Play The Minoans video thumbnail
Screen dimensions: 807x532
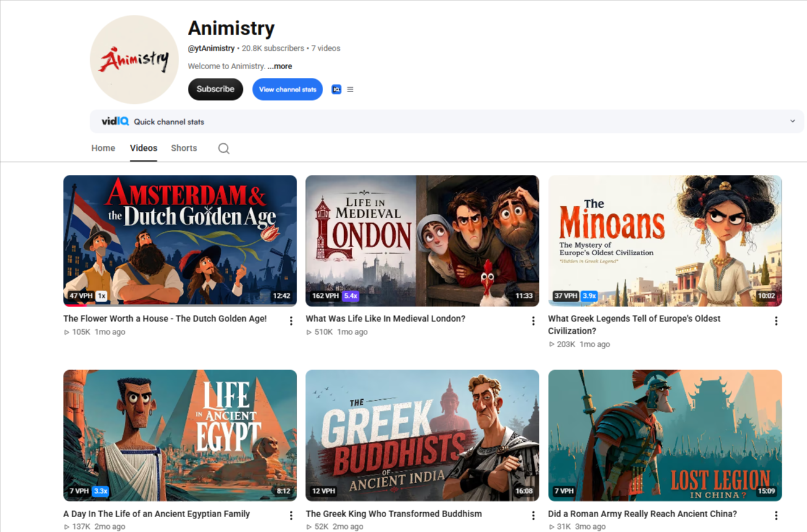click(x=665, y=241)
